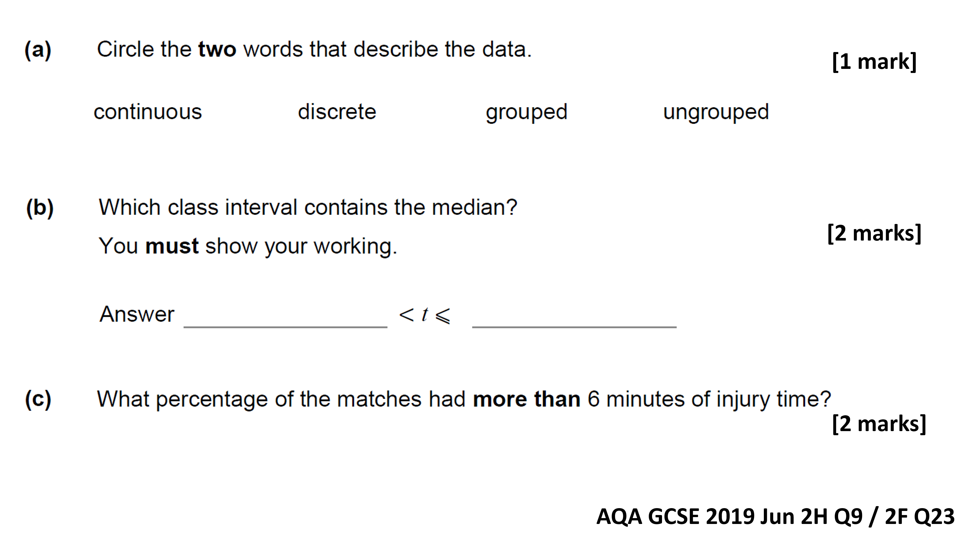Click the 'Answer' label
Viewport: 980px width, 551px height.
[x=137, y=315]
